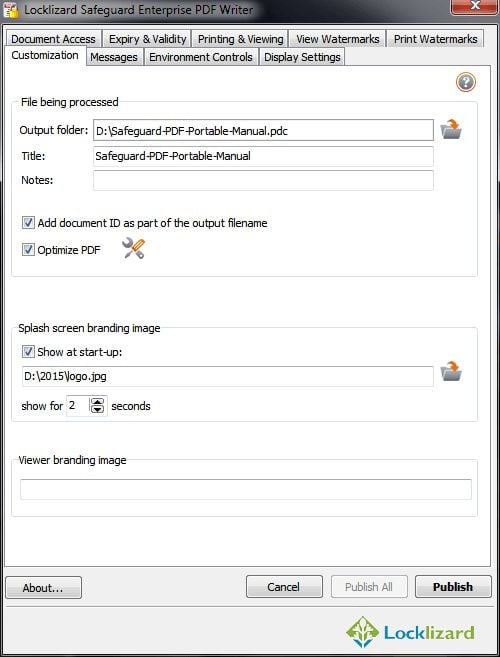The image size is (500, 657).
Task: Switch to the Document Access tab
Action: click(53, 39)
